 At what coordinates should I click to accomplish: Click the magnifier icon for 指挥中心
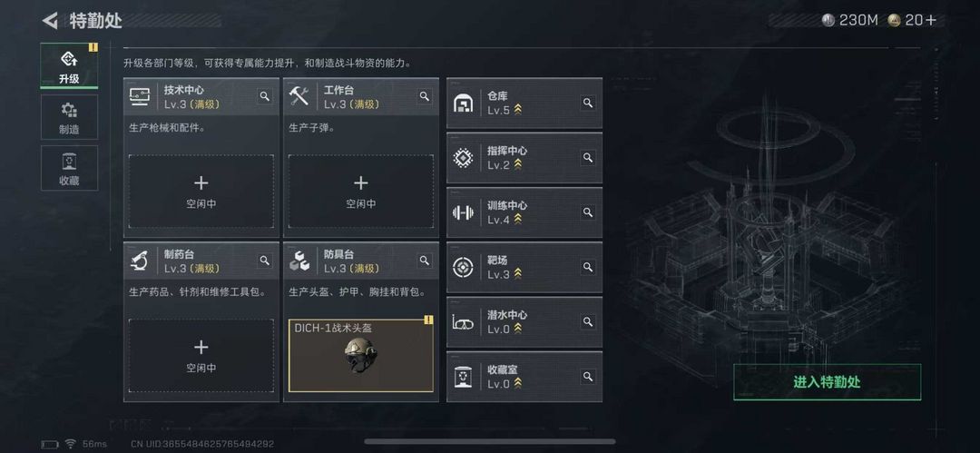[x=587, y=158]
